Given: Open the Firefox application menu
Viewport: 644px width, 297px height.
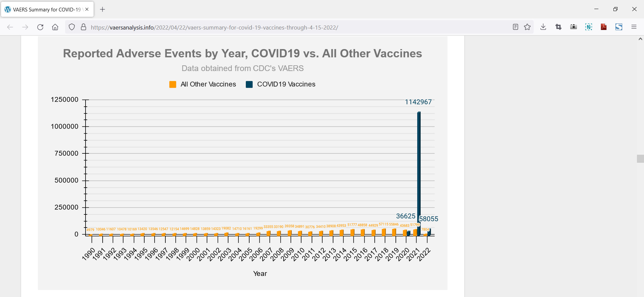Looking at the screenshot, I should [x=634, y=27].
